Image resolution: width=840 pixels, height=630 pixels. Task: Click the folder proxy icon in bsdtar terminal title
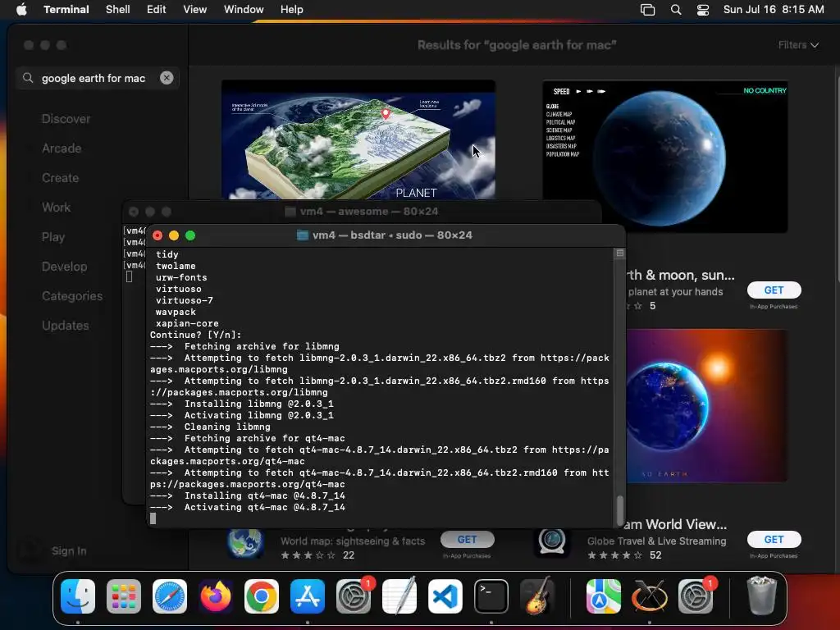click(303, 235)
